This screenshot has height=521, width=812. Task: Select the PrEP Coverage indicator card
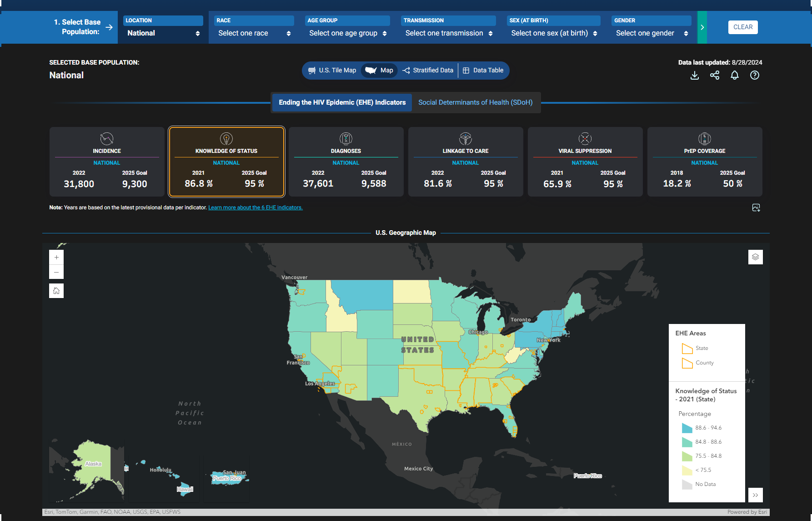pyautogui.click(x=705, y=162)
